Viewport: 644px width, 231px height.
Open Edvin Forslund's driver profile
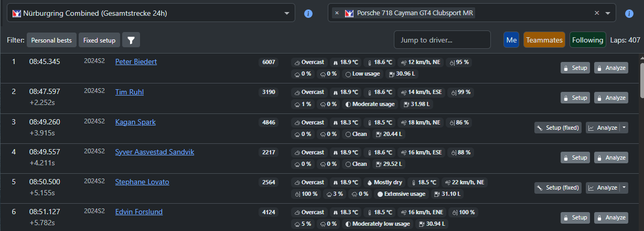coord(139,212)
